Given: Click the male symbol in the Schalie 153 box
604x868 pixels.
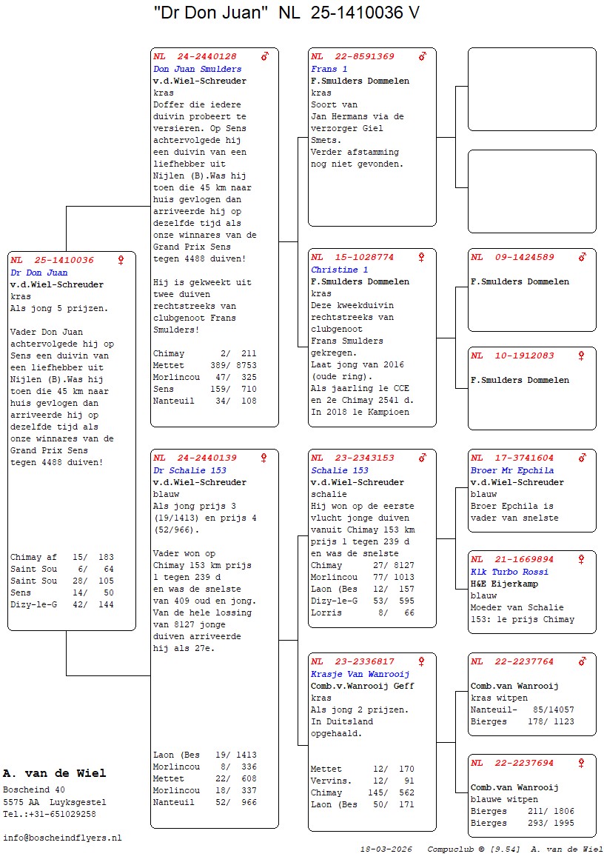Looking at the screenshot, I should click(422, 458).
